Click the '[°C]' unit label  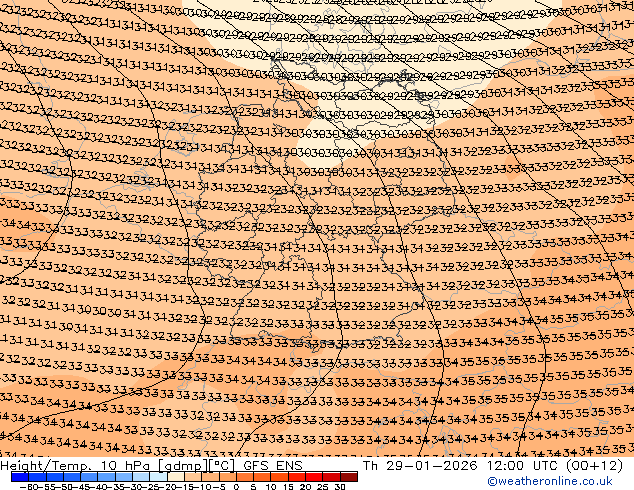222,466
